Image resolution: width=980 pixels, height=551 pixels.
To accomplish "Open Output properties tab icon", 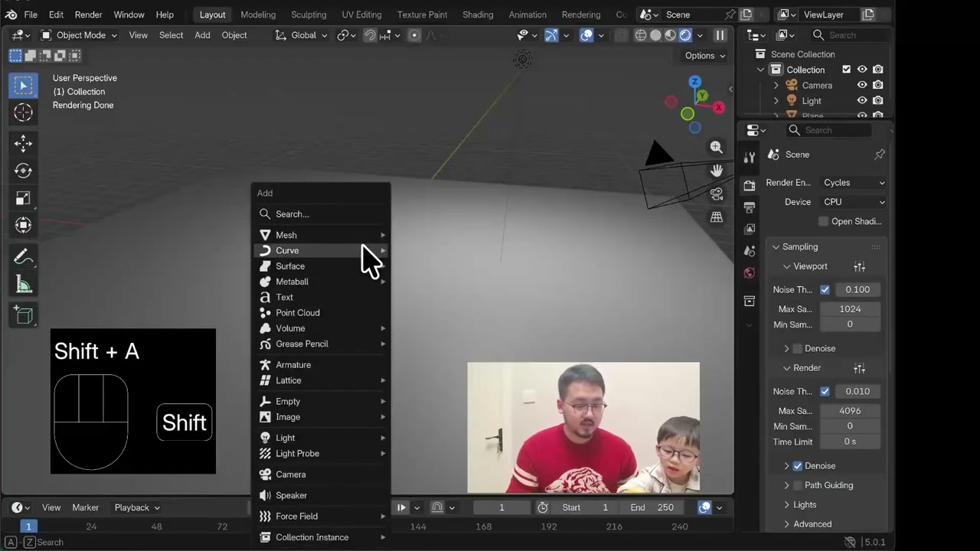I will [749, 207].
